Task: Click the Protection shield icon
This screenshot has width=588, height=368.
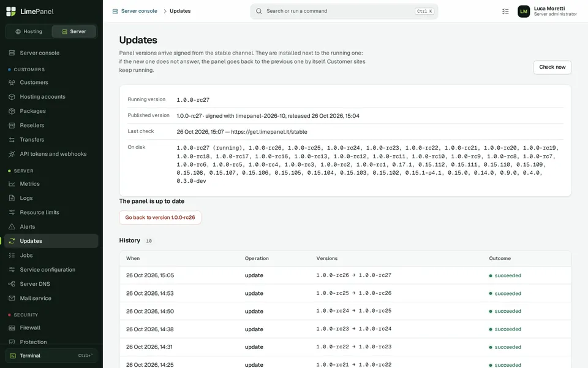Action: [12, 342]
